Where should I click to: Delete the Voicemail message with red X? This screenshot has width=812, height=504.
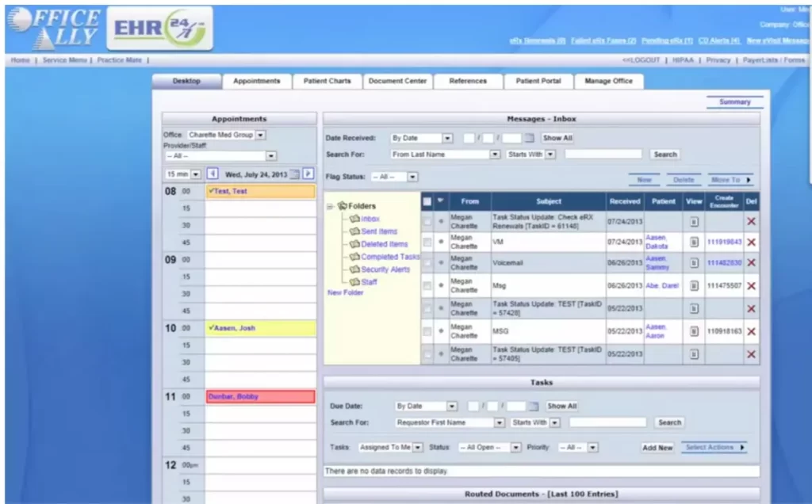click(750, 262)
